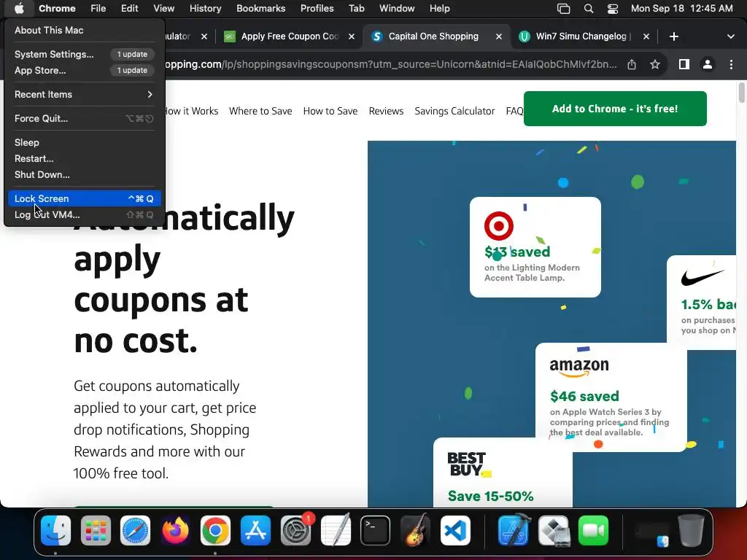747x560 pixels.
Task: Open System Settings from the dock
Action: [295, 531]
